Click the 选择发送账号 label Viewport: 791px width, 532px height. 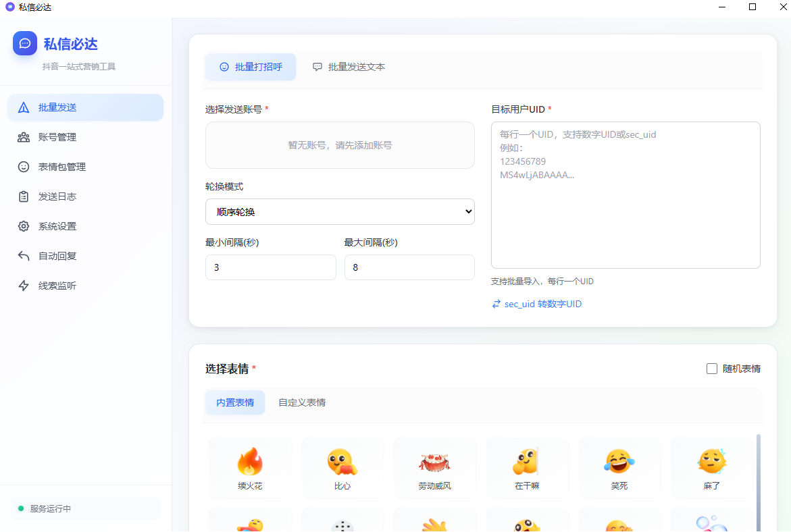(234, 109)
